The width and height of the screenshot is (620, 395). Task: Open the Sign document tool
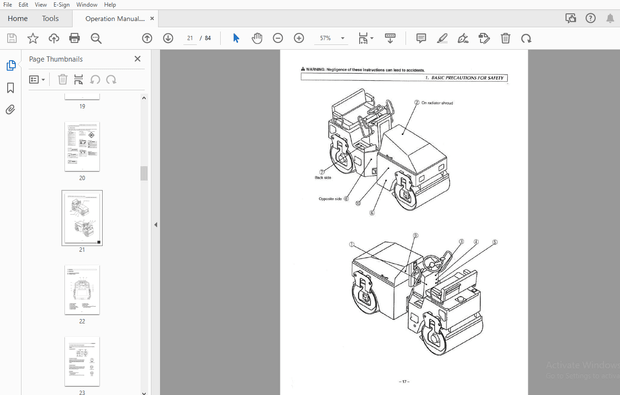[463, 38]
